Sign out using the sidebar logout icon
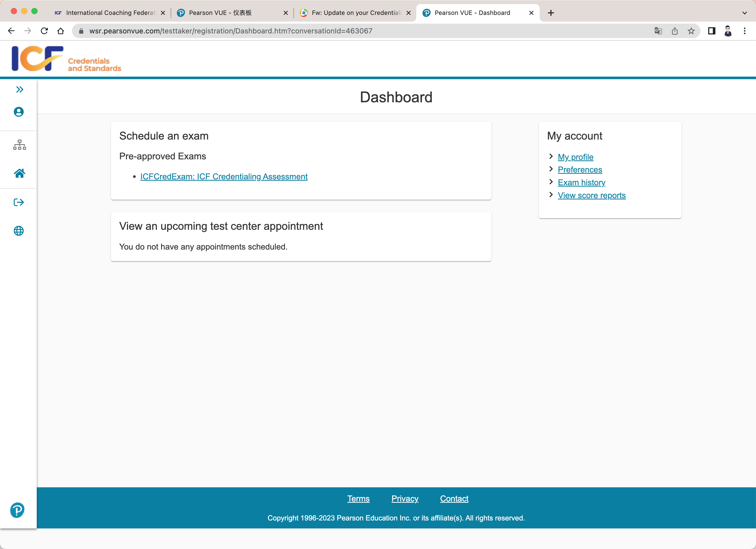 pos(19,202)
